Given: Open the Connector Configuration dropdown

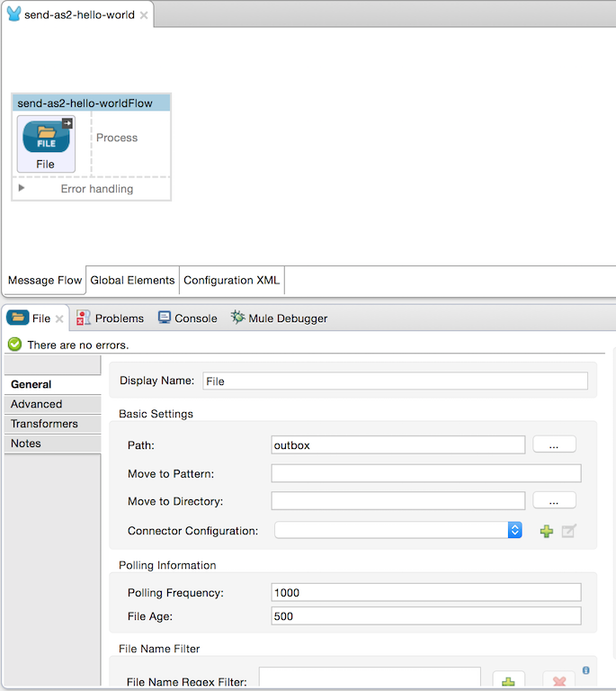Looking at the screenshot, I should pos(514,530).
